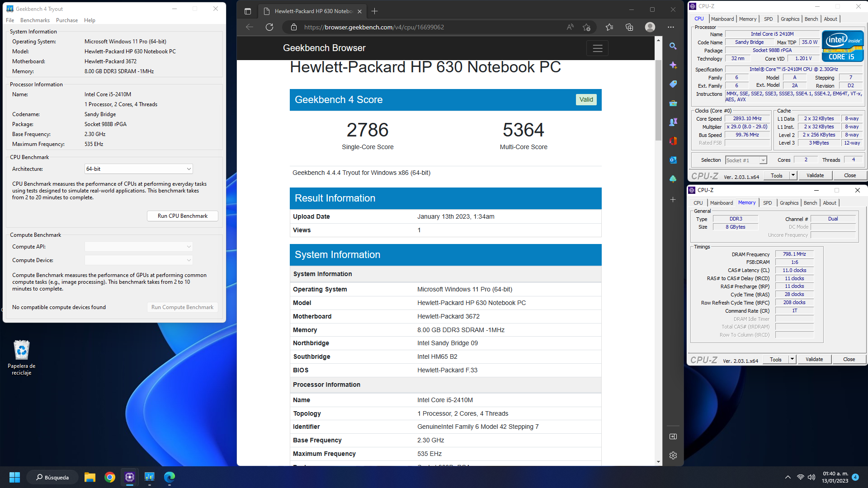The height and width of the screenshot is (488, 868).
Task: Expand the Architecture 64-bit dropdown
Action: [139, 169]
